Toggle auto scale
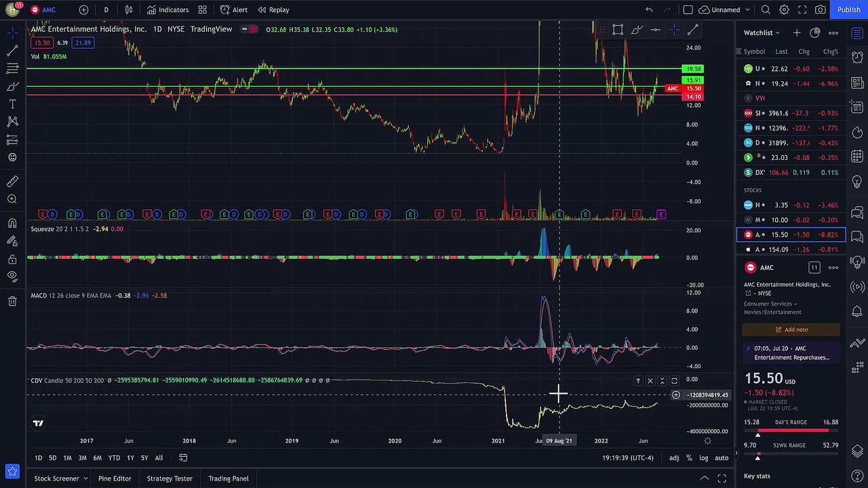868x488 pixels. click(x=722, y=458)
